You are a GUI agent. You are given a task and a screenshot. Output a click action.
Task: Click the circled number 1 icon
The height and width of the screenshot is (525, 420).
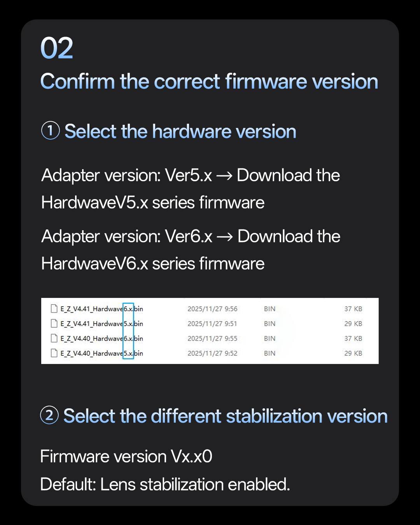coord(50,131)
